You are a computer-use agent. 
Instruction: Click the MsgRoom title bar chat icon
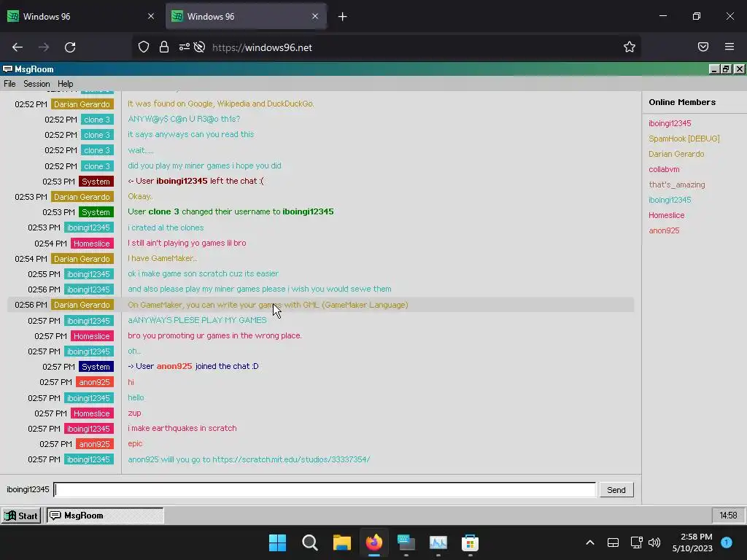7,69
